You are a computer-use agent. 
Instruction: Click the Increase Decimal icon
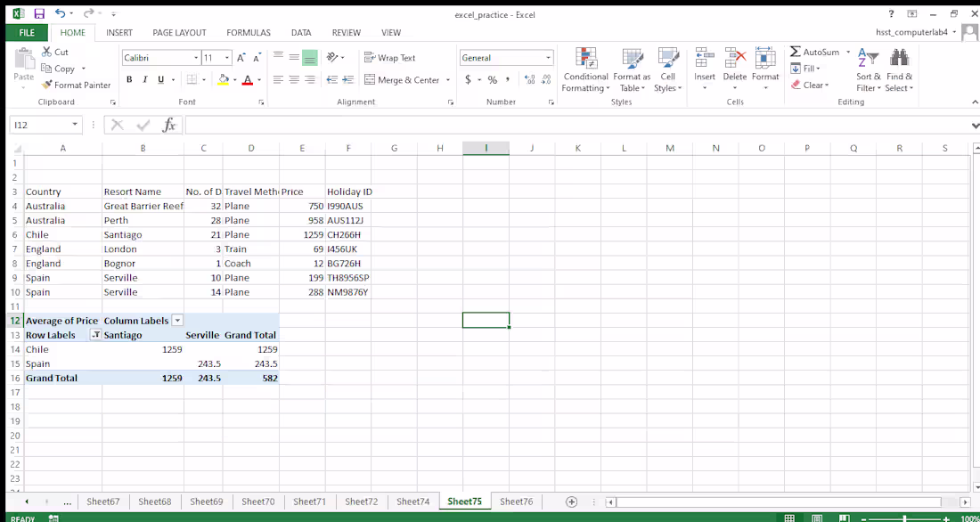tap(529, 79)
